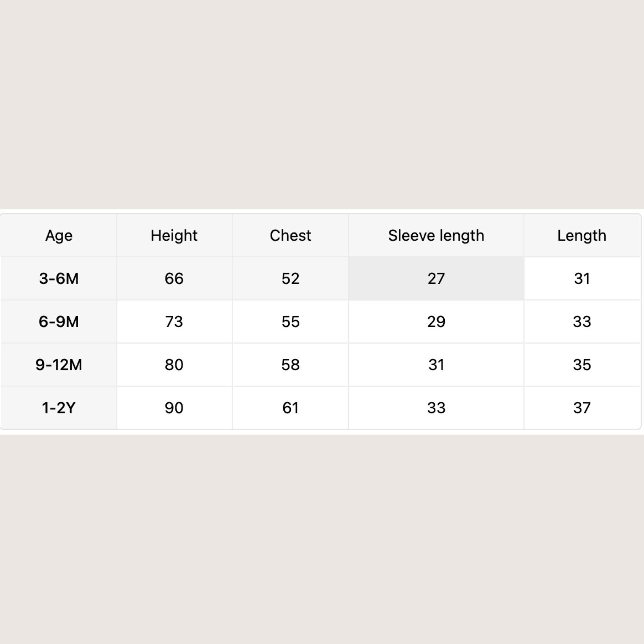Image resolution: width=644 pixels, height=644 pixels.
Task: Click height value 73 for 6-9M
Action: coord(174,322)
